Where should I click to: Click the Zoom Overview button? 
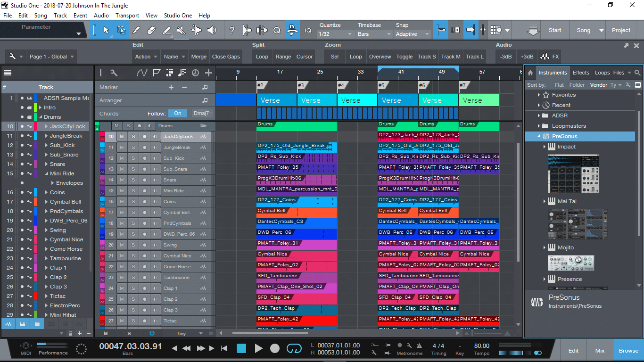(380, 57)
